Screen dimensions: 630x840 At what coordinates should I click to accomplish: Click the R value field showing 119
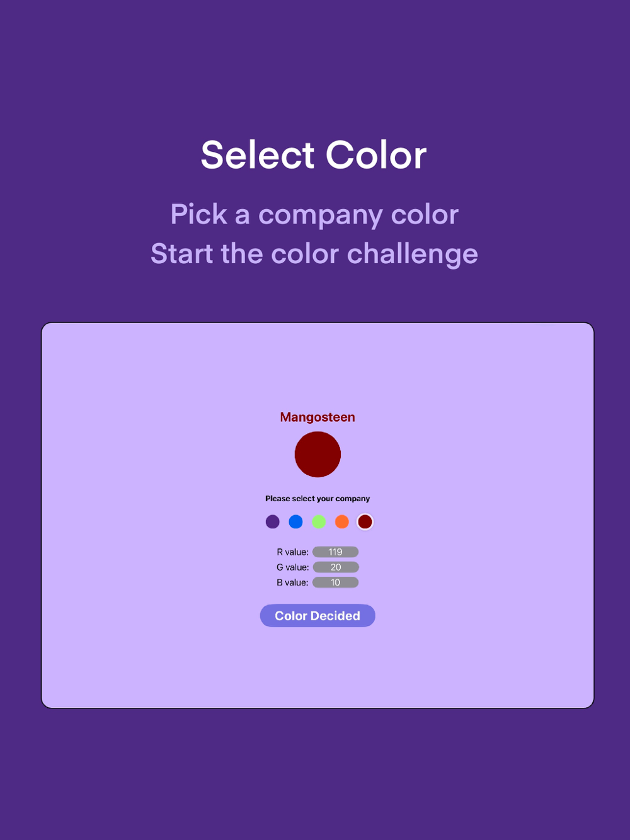[x=335, y=552]
